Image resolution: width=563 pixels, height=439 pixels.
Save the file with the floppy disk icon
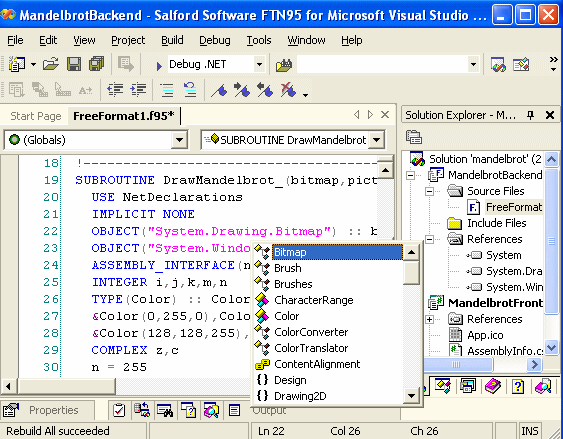74,65
